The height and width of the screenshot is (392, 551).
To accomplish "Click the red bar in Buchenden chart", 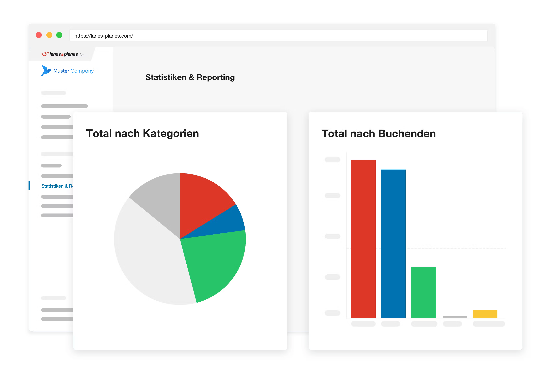I will click(363, 239).
